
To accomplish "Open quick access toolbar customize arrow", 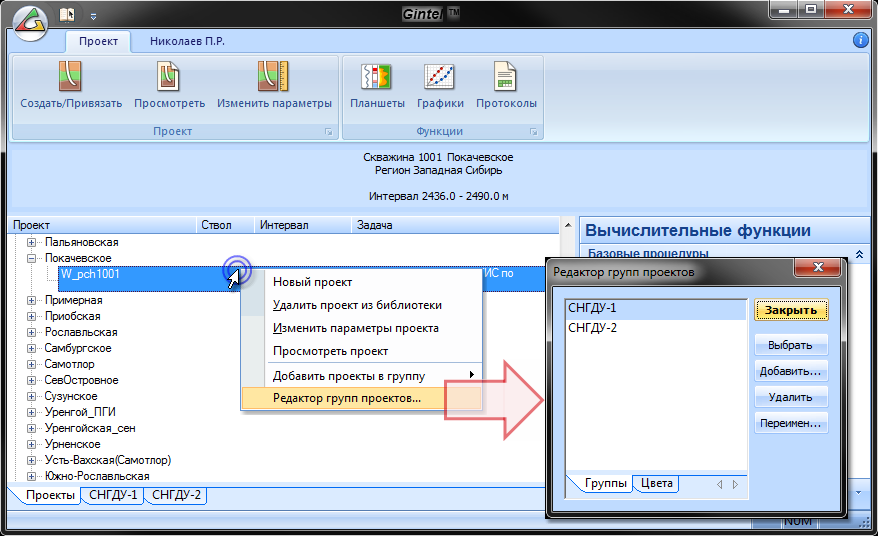I will (x=94, y=16).
